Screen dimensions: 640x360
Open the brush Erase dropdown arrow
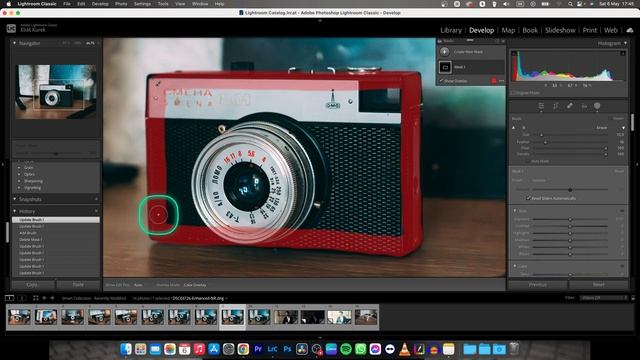[x=623, y=128]
